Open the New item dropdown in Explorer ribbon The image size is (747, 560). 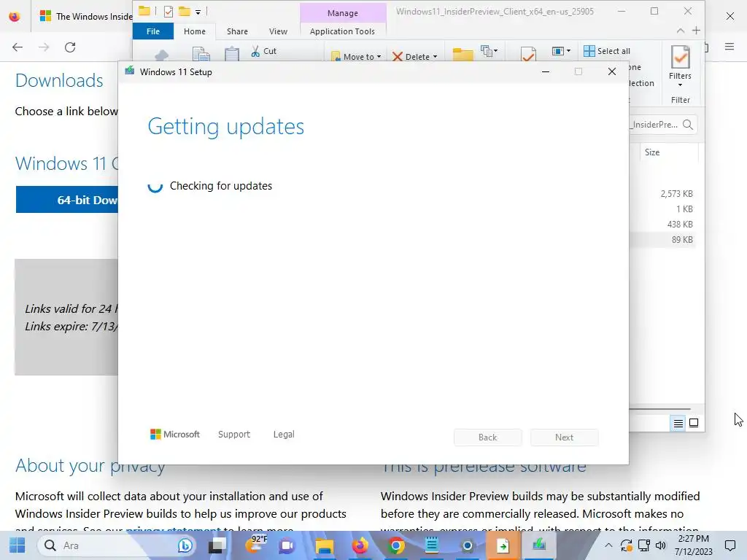click(x=489, y=51)
